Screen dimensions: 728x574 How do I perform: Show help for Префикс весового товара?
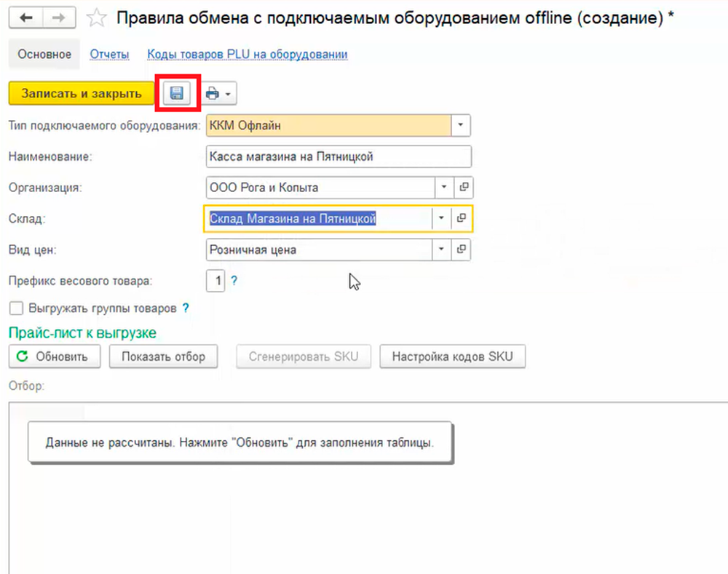(x=234, y=281)
